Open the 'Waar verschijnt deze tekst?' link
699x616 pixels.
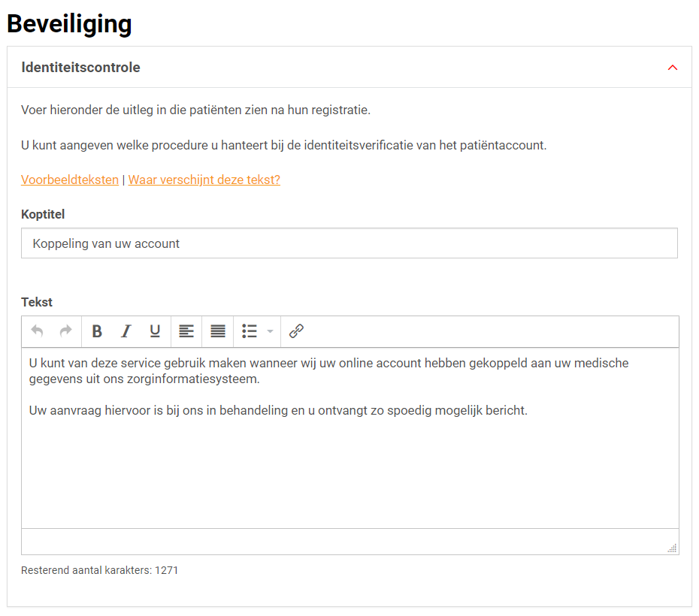(204, 180)
